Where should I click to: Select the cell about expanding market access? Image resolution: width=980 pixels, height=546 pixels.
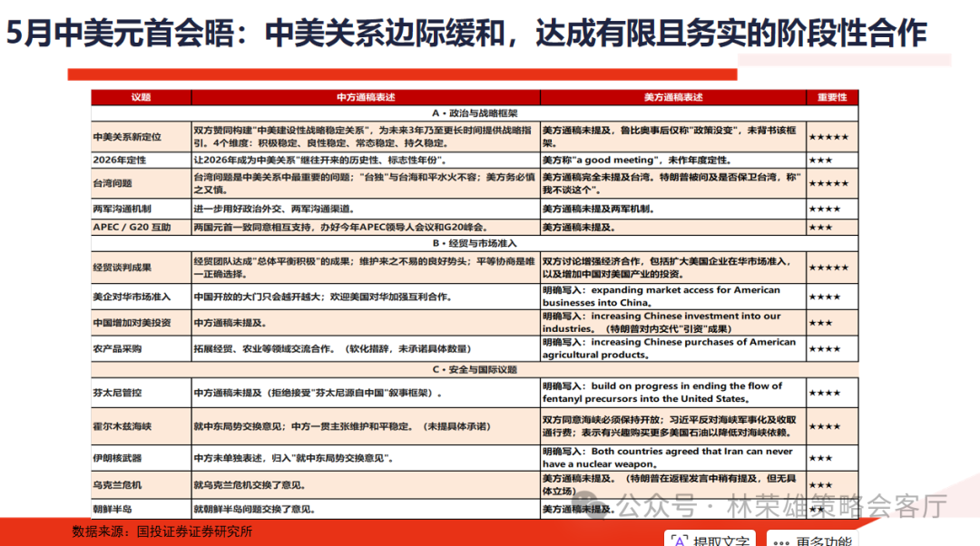pyautogui.click(x=673, y=297)
